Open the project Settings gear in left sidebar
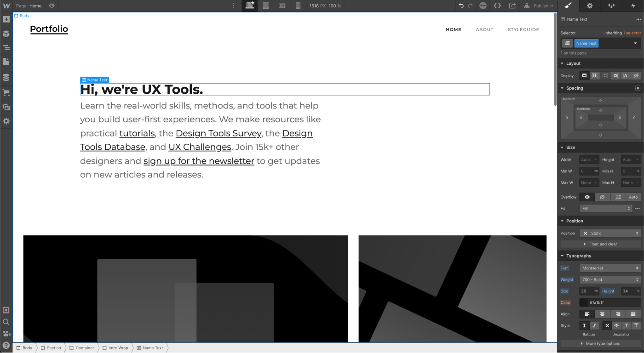Screen dimensions: 644x353 click(x=6, y=121)
